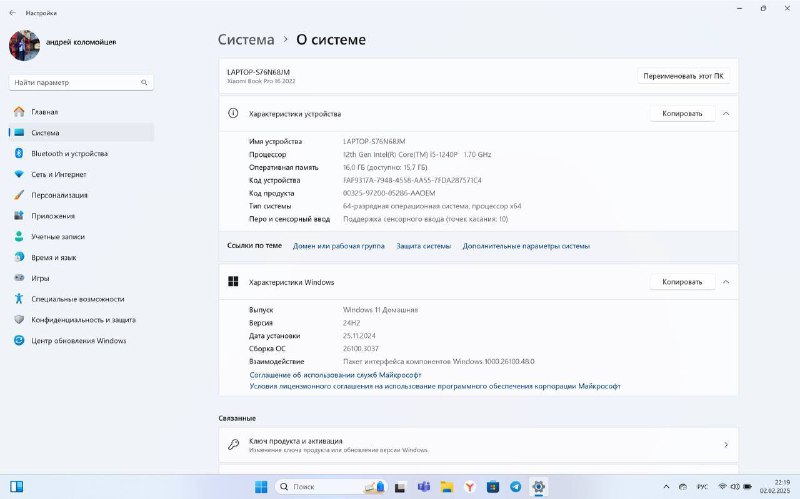This screenshot has width=800, height=499.
Task: Collapse the Характеристики Windows section
Action: coord(726,282)
